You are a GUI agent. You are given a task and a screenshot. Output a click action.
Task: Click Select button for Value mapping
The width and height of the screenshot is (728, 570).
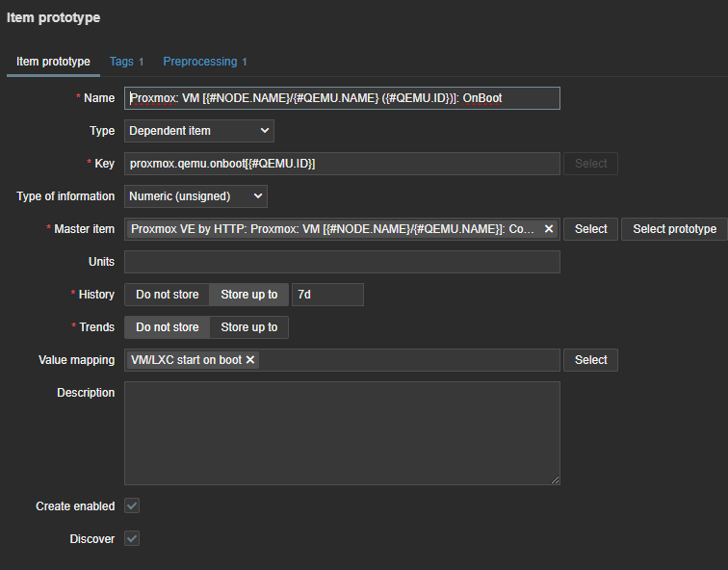pyautogui.click(x=590, y=360)
